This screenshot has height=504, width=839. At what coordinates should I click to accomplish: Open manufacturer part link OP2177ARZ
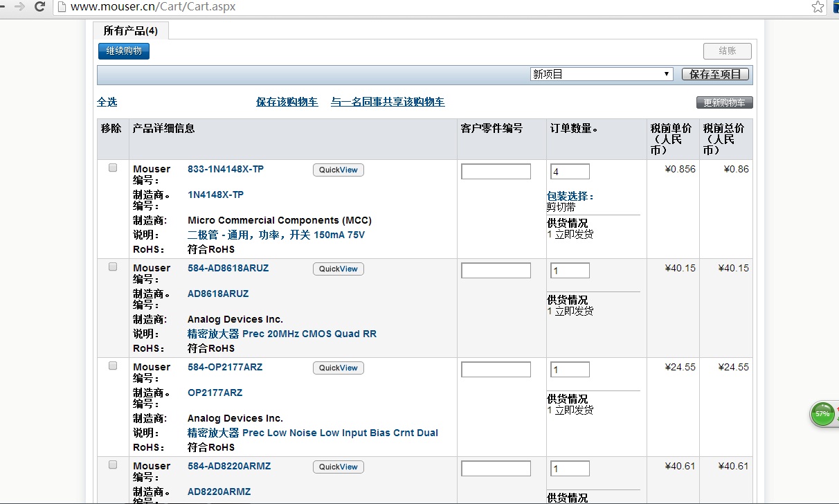coord(215,393)
